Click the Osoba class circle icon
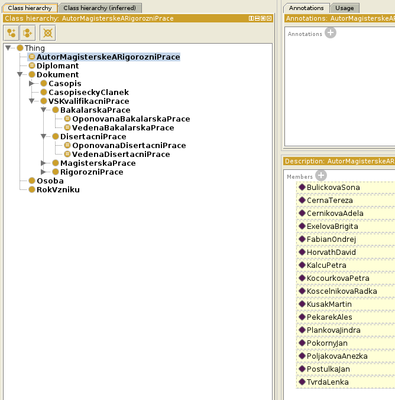The image size is (395, 400). pos(32,181)
